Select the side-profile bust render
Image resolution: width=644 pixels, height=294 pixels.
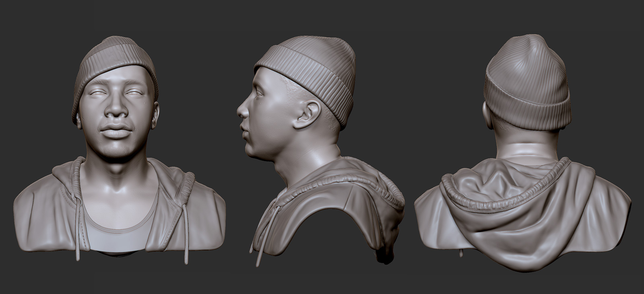pyautogui.click(x=320, y=150)
